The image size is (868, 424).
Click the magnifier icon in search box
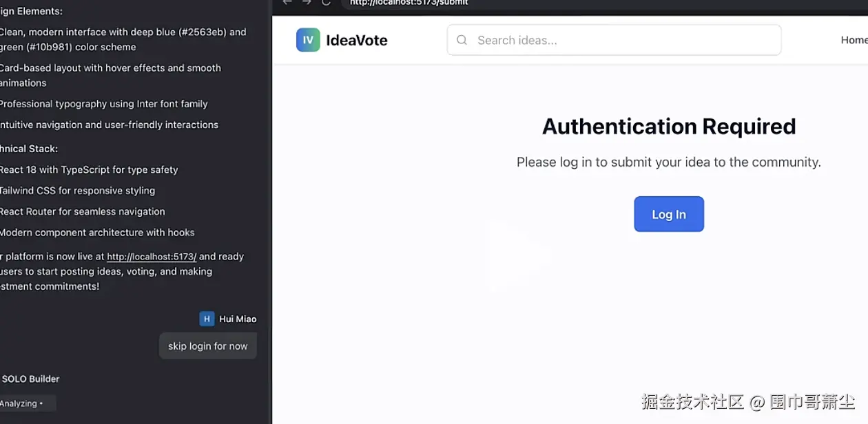tap(462, 40)
